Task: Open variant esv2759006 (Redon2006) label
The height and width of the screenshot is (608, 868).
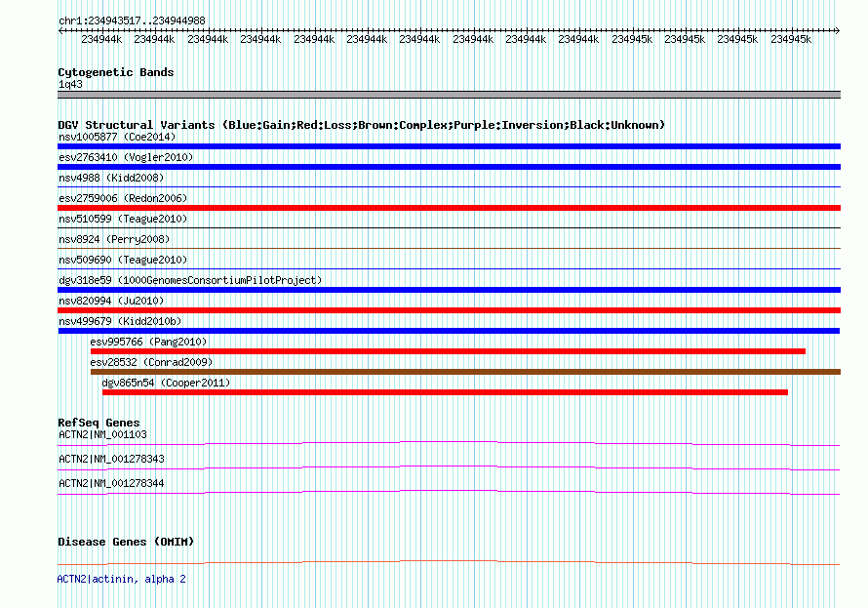Action: pyautogui.click(x=123, y=198)
